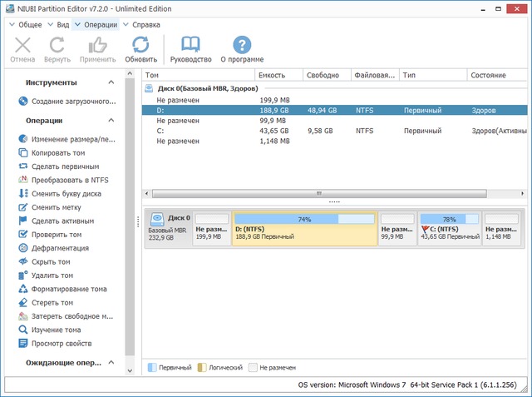The width and height of the screenshot is (532, 397).
Task: Select Копировать том in the sidebar
Action: (x=57, y=153)
